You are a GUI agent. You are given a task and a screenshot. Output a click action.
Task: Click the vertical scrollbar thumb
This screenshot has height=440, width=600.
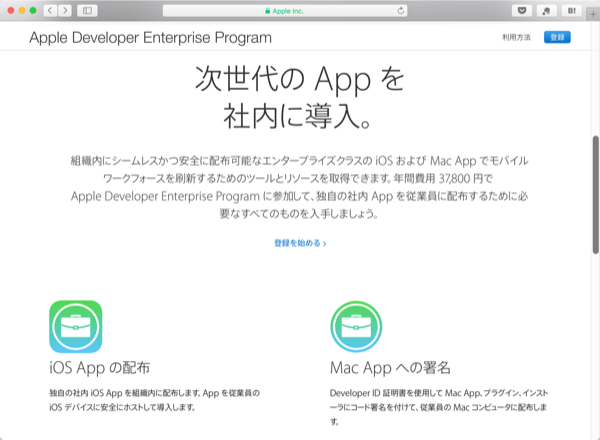(x=596, y=194)
